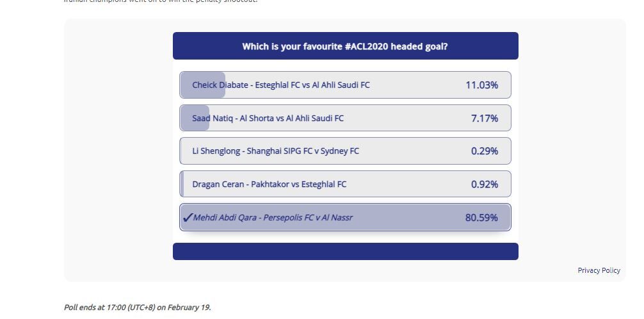644x319 pixels.
Task: Click the 0.92% result figure
Action: 484,184
